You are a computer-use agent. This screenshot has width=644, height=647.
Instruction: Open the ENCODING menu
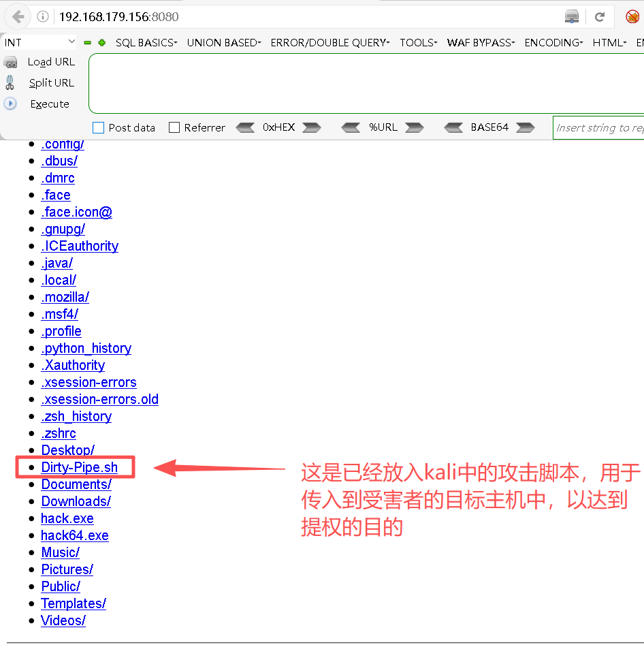(x=553, y=42)
